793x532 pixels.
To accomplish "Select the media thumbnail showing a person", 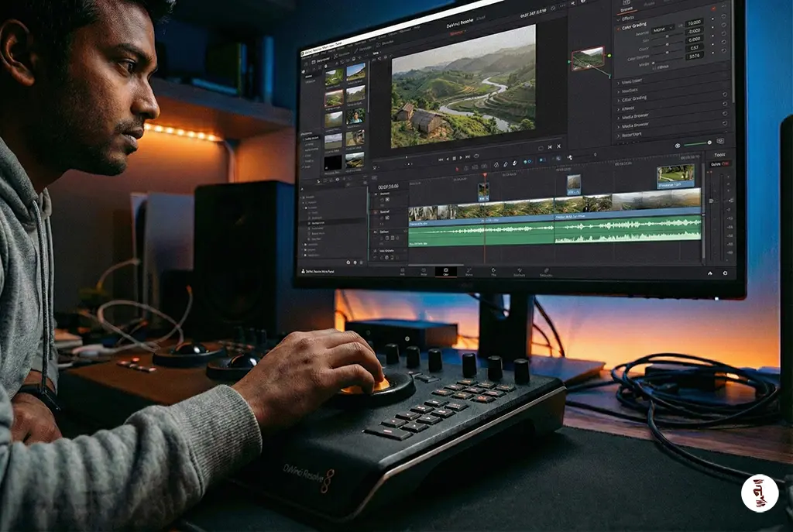I will pos(355,117).
